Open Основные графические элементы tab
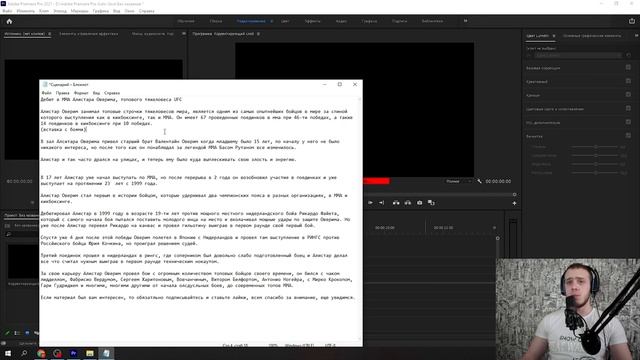 point(592,36)
